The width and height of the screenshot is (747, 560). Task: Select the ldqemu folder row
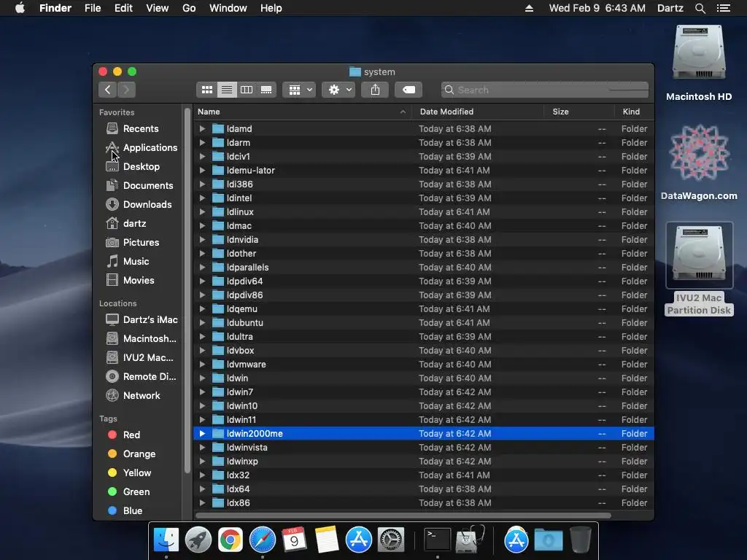tap(424, 308)
